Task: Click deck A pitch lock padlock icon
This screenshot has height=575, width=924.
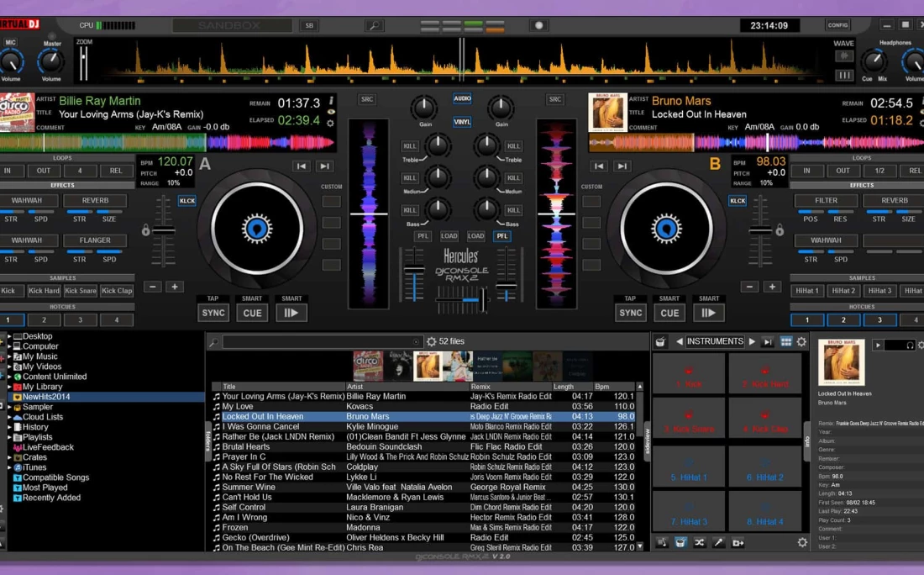Action: click(146, 229)
